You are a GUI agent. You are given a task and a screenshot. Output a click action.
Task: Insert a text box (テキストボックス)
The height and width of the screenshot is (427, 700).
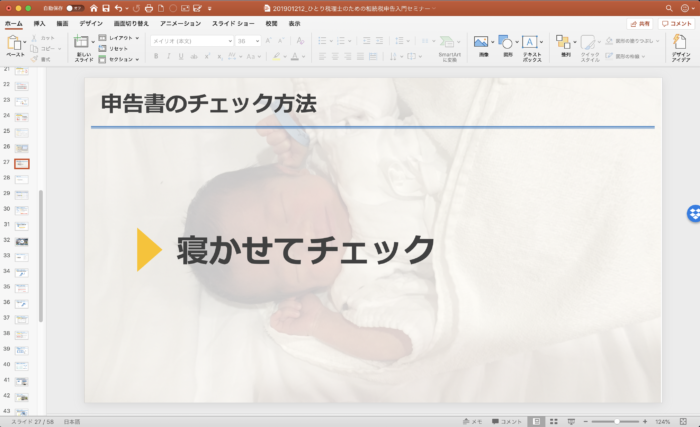[531, 46]
